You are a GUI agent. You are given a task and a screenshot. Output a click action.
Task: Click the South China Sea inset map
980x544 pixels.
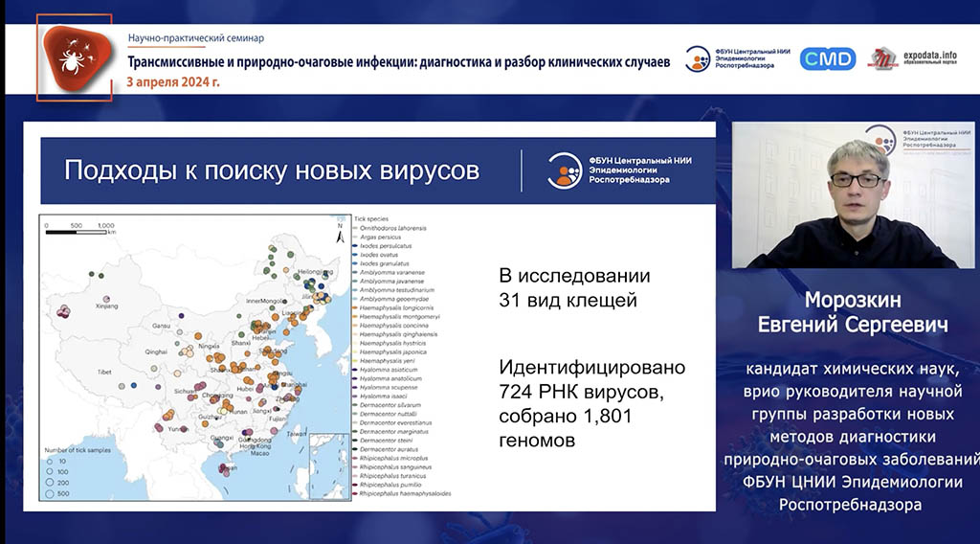click(329, 465)
